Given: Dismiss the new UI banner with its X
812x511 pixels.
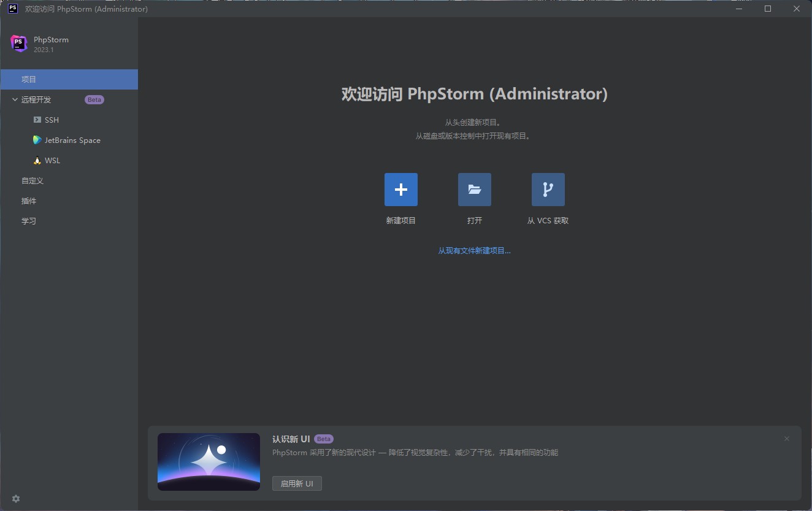Looking at the screenshot, I should coord(787,439).
